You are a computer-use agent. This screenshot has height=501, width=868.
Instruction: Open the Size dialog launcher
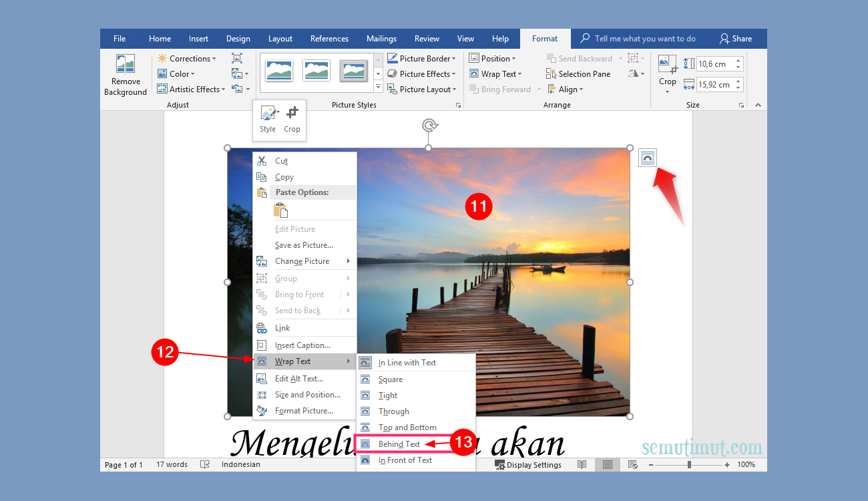(x=742, y=106)
